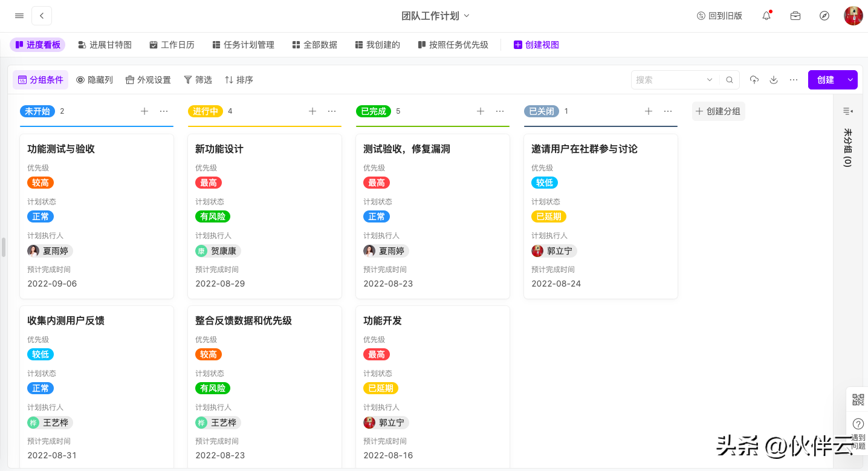Click the 搜索 input field
The width and height of the screenshot is (868, 471).
[668, 80]
